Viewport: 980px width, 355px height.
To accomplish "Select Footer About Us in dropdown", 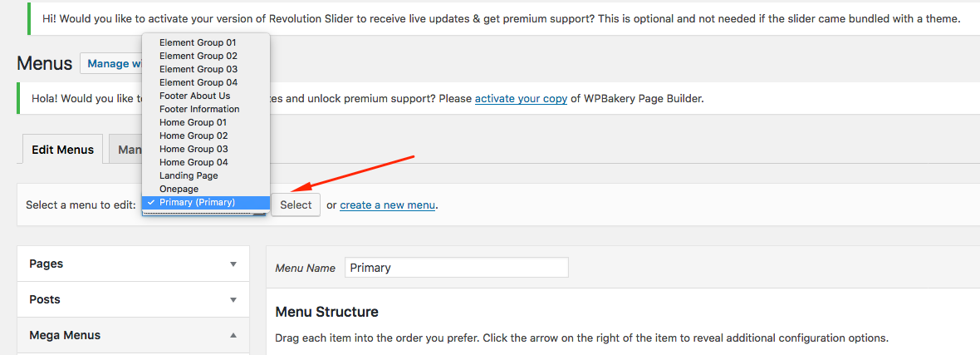I will [206, 96].
